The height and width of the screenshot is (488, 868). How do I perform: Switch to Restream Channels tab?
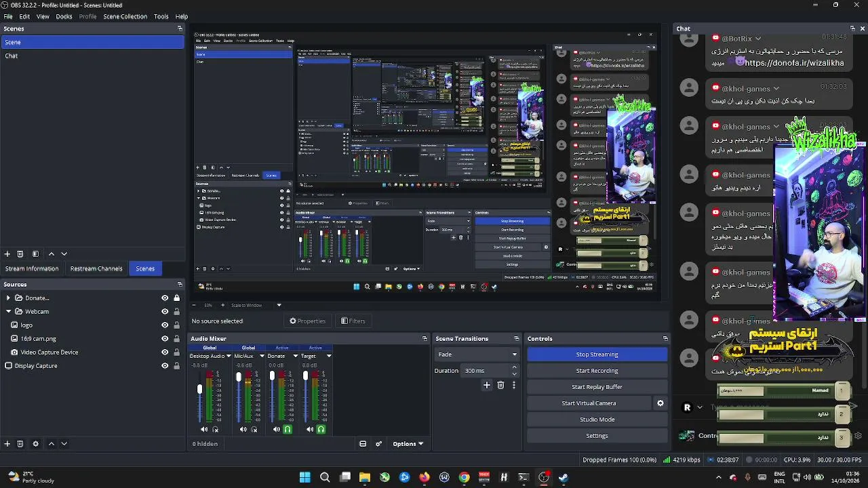pyautogui.click(x=96, y=268)
